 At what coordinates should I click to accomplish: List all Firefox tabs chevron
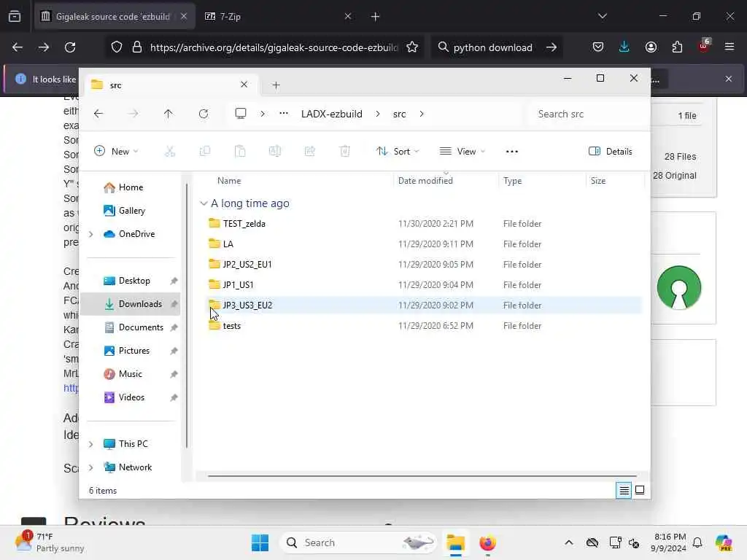(602, 16)
